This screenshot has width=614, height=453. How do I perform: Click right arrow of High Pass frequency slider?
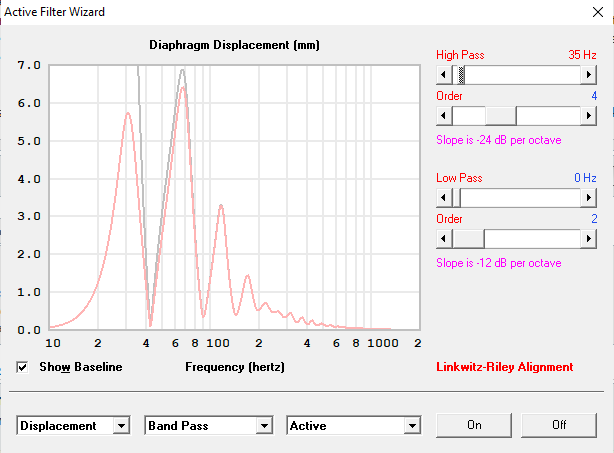[588, 75]
